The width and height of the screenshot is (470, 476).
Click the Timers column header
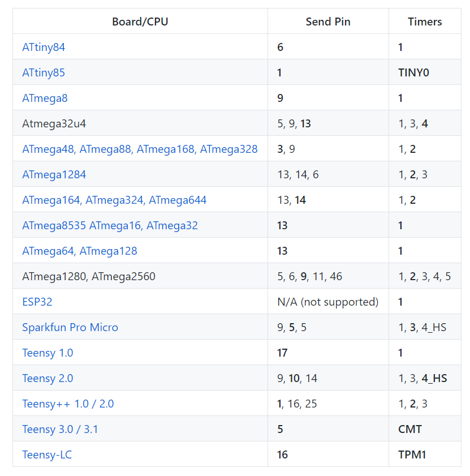(x=425, y=22)
